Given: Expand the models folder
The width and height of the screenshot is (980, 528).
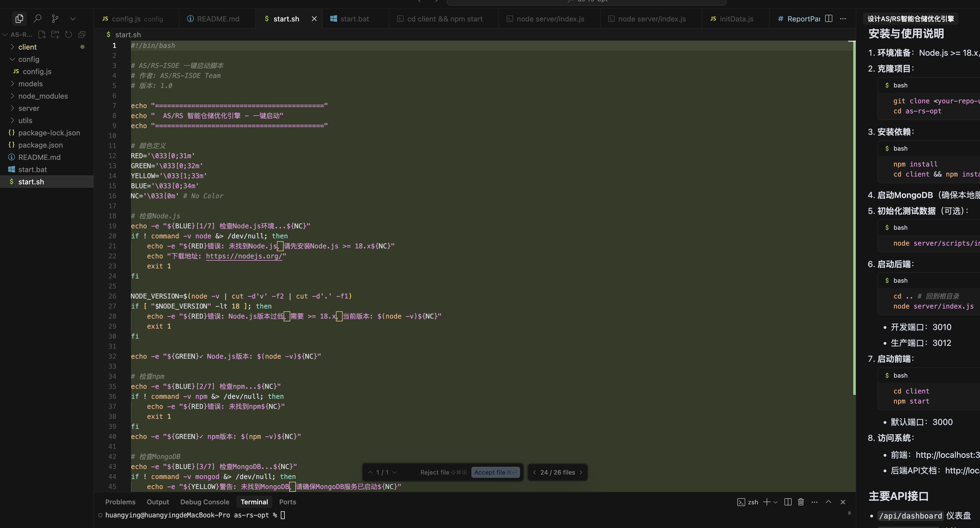Looking at the screenshot, I should [x=30, y=84].
